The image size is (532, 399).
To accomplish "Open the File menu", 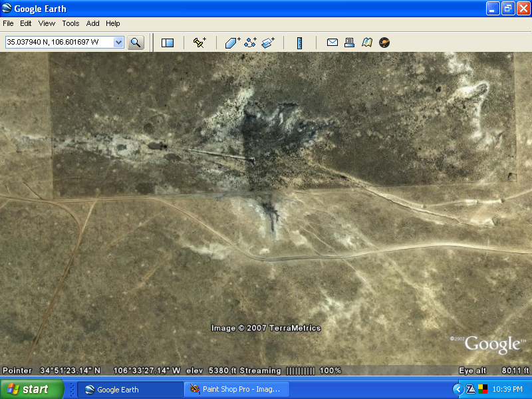I will pyautogui.click(x=8, y=23).
